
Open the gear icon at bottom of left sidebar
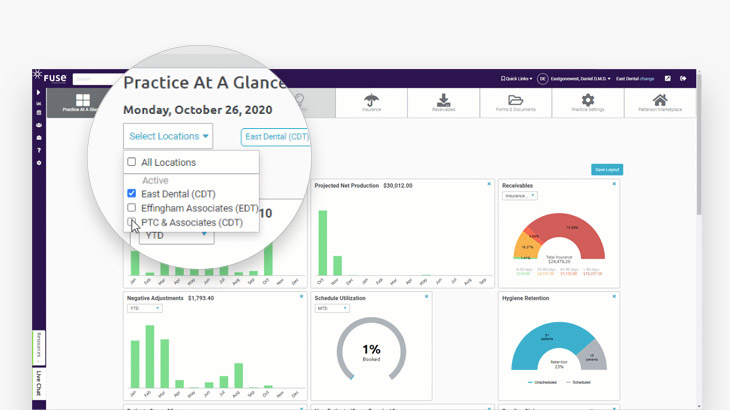(39, 163)
